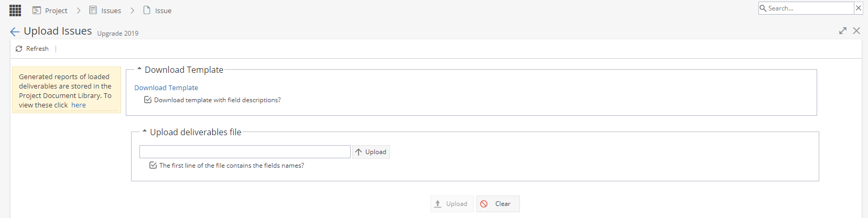Go back using the left arrow icon
This screenshot has height=218, width=868.
pyautogui.click(x=15, y=32)
